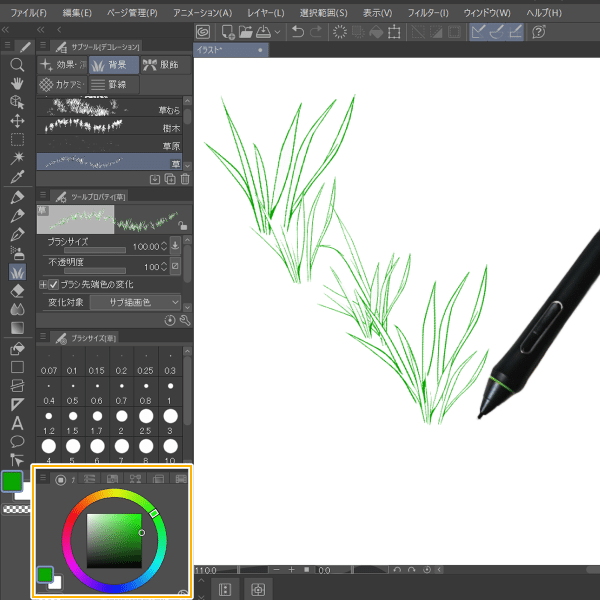
Task: Click the Undo arrow in toolbar
Action: tap(297, 32)
